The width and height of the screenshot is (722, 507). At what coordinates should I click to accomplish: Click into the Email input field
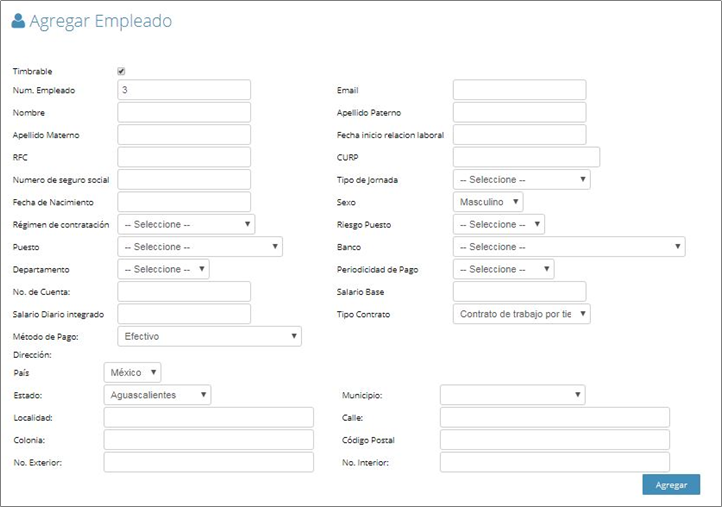(519, 90)
